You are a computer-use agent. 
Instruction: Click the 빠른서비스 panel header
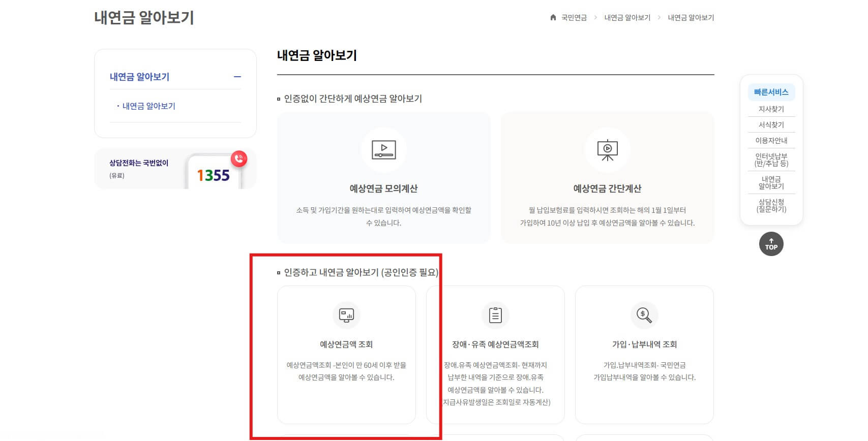771,92
